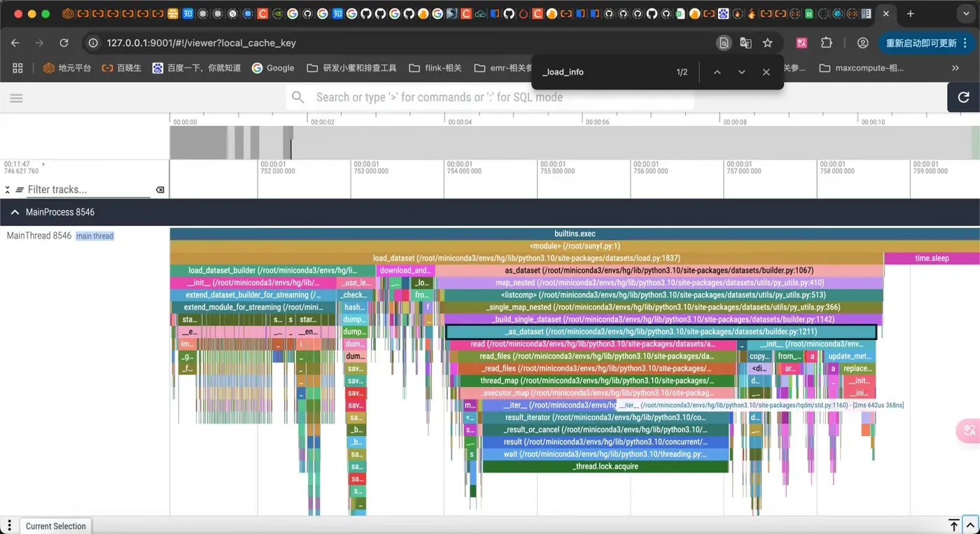The width and height of the screenshot is (980, 534).
Task: Go back with the browser back arrow
Action: pos(16,43)
